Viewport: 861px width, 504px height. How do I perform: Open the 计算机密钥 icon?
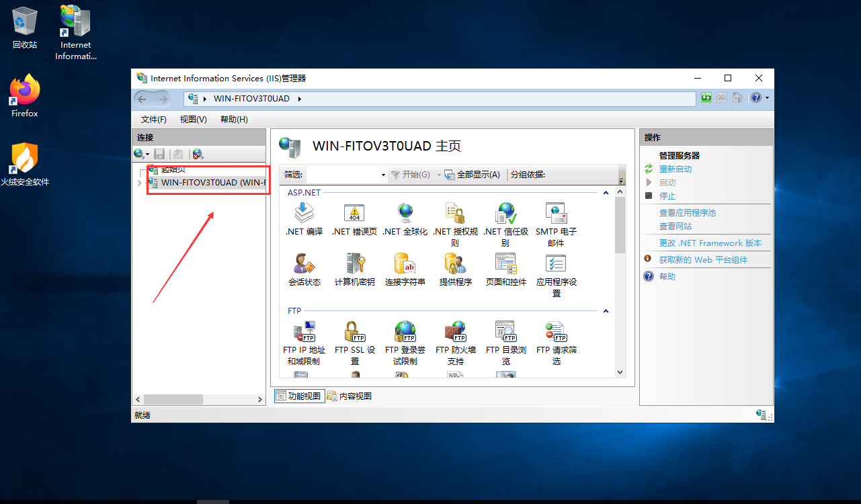354,264
